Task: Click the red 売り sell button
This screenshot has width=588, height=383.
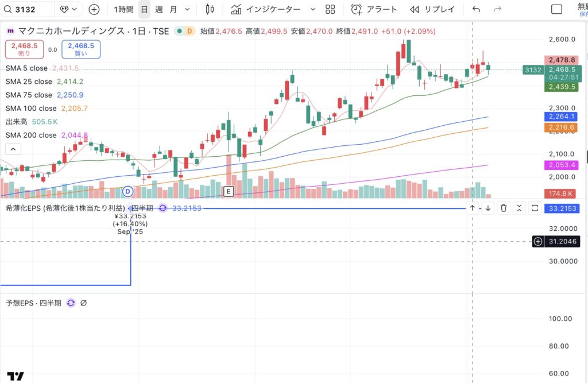Action: (24, 49)
